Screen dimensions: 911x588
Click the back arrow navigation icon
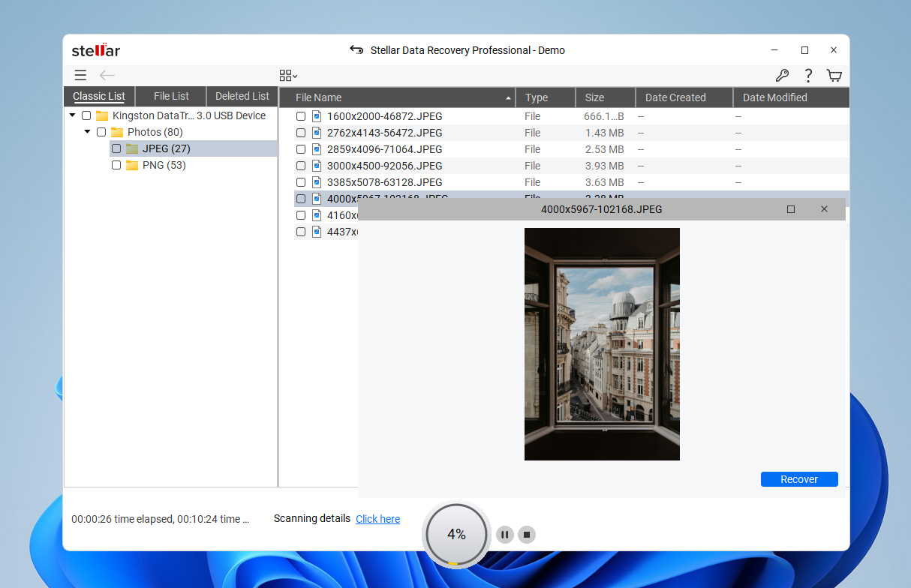(107, 75)
